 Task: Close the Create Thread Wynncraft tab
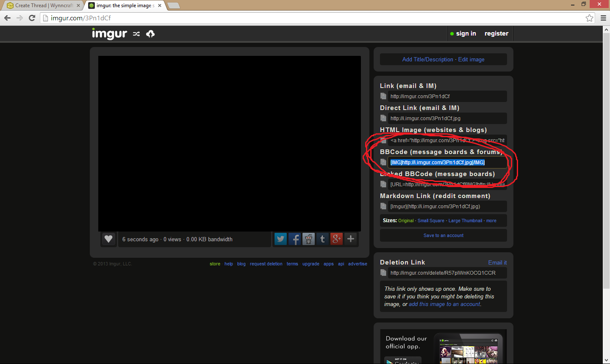(78, 6)
